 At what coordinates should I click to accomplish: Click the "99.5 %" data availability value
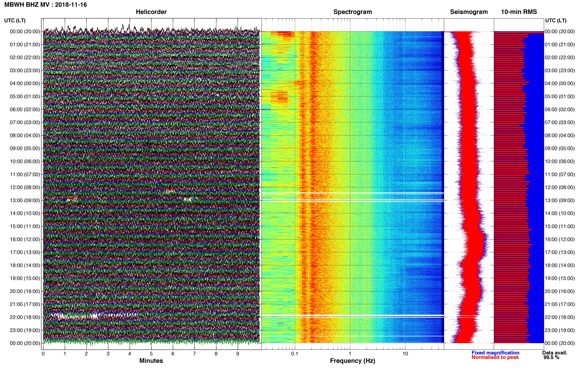point(552,357)
